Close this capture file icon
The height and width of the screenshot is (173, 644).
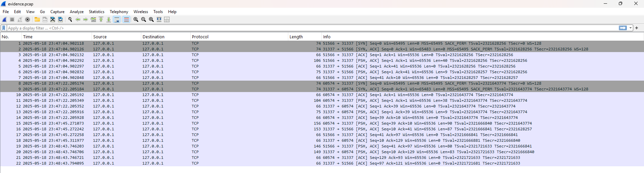(53, 19)
